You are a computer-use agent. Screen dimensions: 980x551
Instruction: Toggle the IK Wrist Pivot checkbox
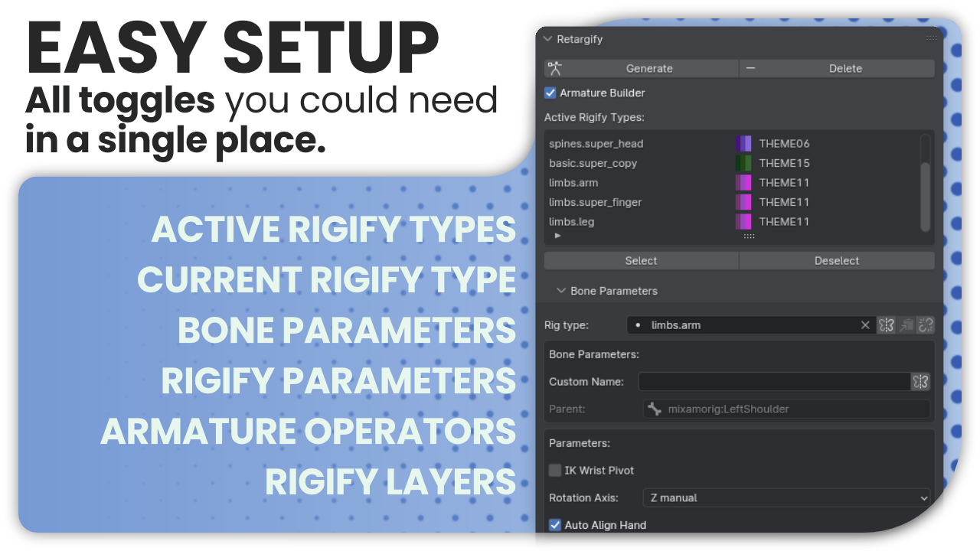[554, 471]
